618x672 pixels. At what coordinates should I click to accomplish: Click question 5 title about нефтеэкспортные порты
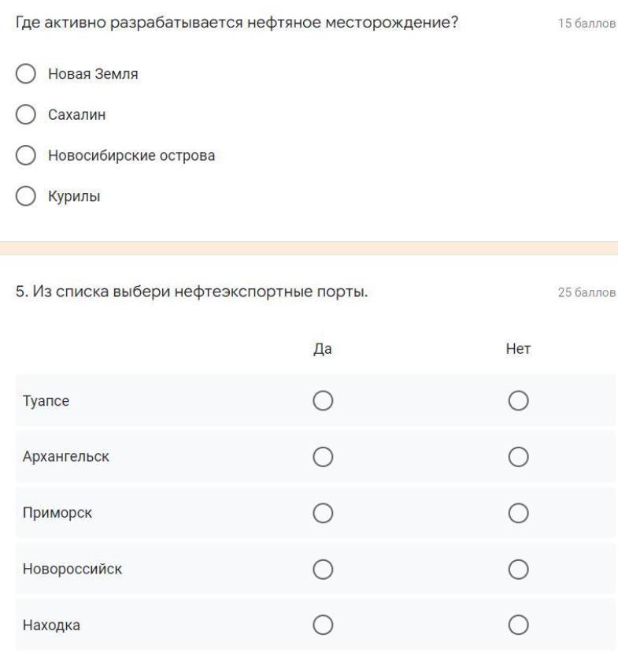coord(192,293)
